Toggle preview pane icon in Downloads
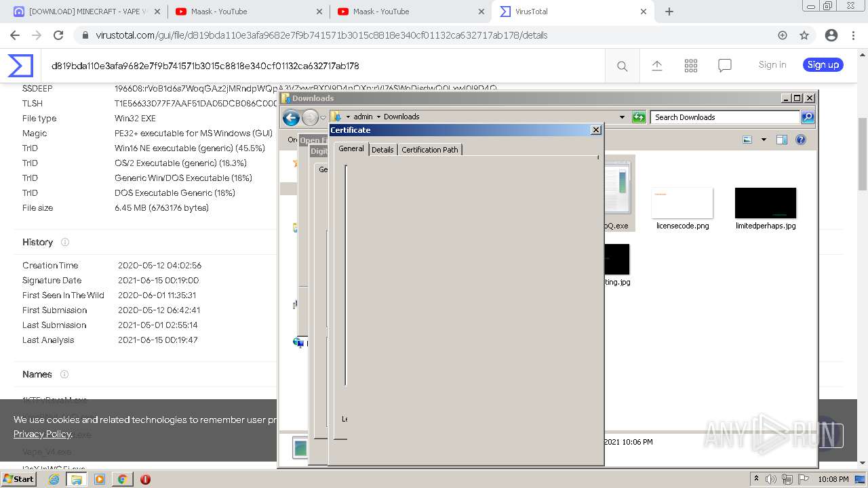Screen dimensions: 868x488 click(x=782, y=140)
